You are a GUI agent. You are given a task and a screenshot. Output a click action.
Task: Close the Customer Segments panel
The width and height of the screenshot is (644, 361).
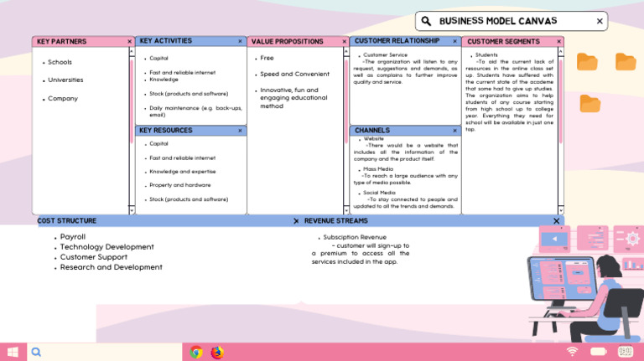(x=558, y=41)
